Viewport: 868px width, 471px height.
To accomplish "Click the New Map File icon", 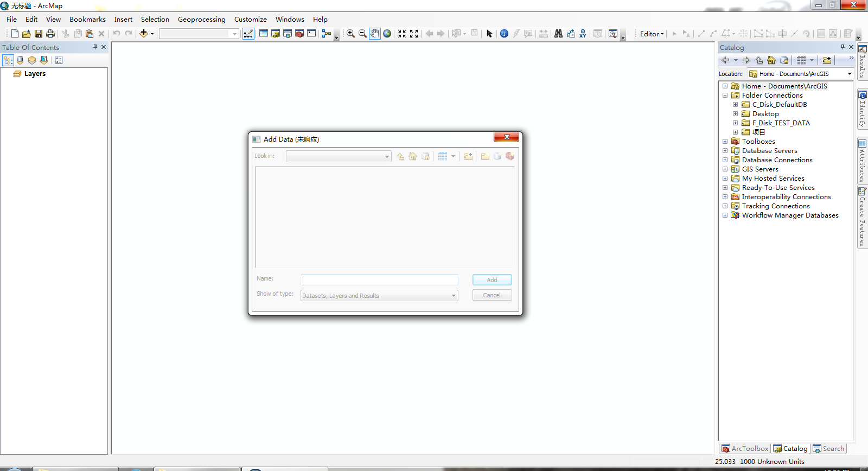I will [15, 34].
